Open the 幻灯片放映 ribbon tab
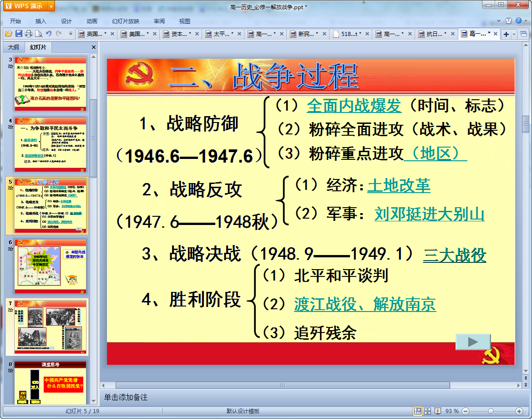532x419 pixels. coord(126,21)
